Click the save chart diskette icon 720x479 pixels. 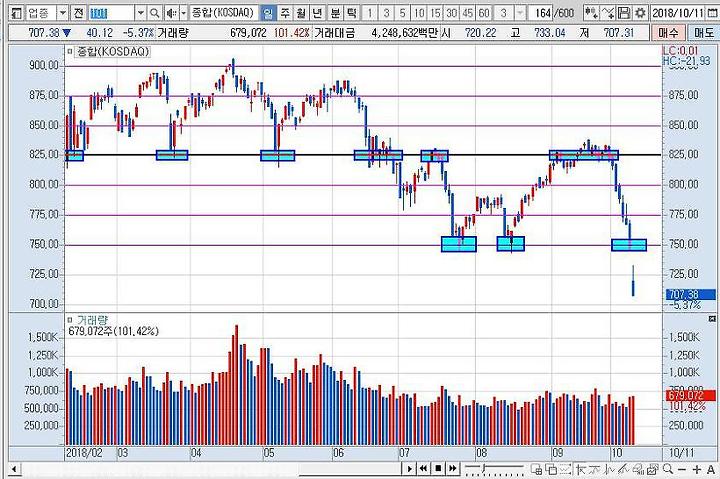coord(624,13)
